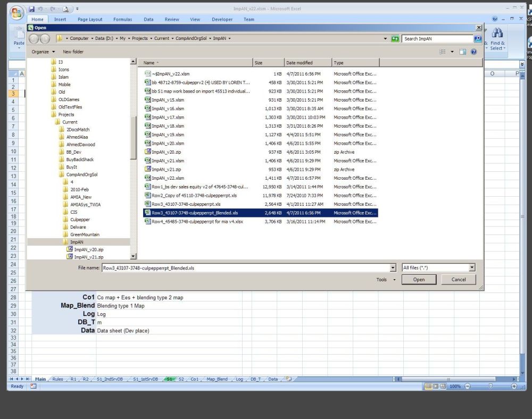This screenshot has height=419, width=532.
Task: Click the refresh button beside the address bar
Action: (395, 39)
